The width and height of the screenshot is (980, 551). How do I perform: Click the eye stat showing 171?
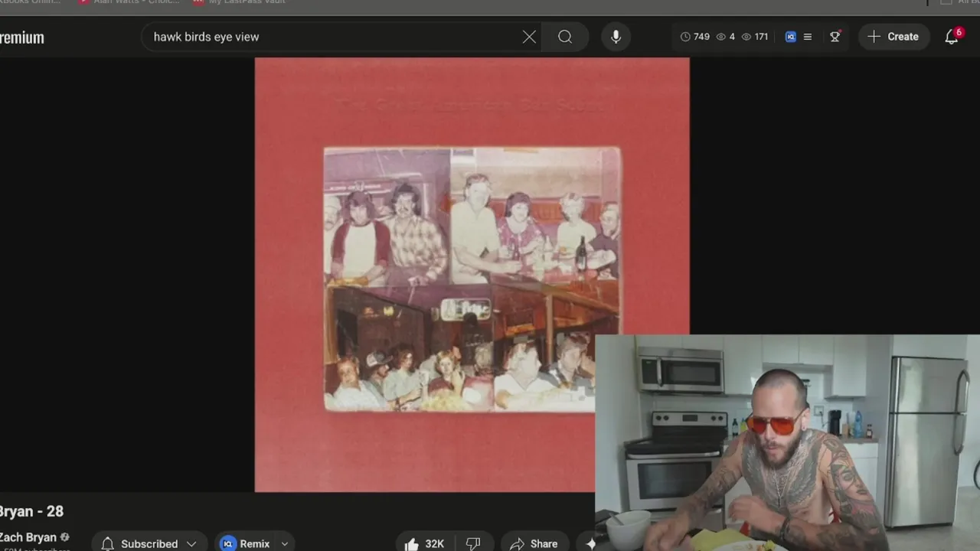click(755, 37)
